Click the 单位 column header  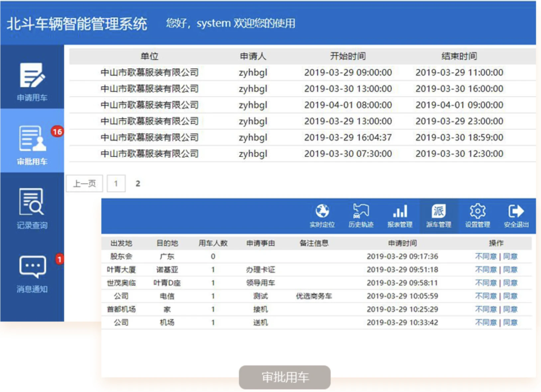pyautogui.click(x=150, y=56)
